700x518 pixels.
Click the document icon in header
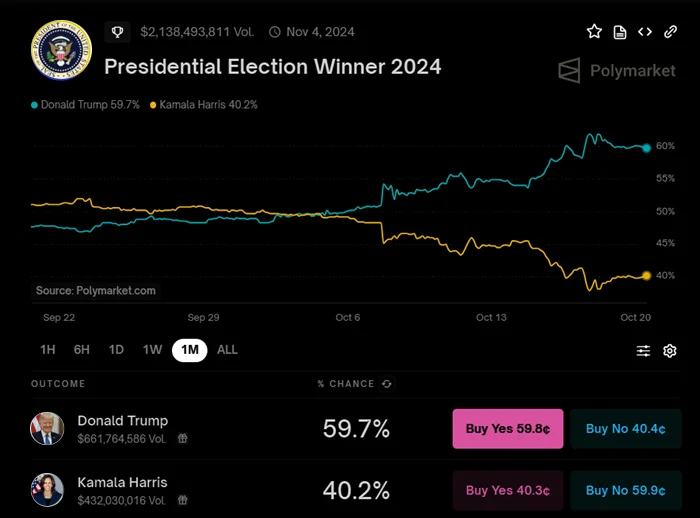point(620,32)
